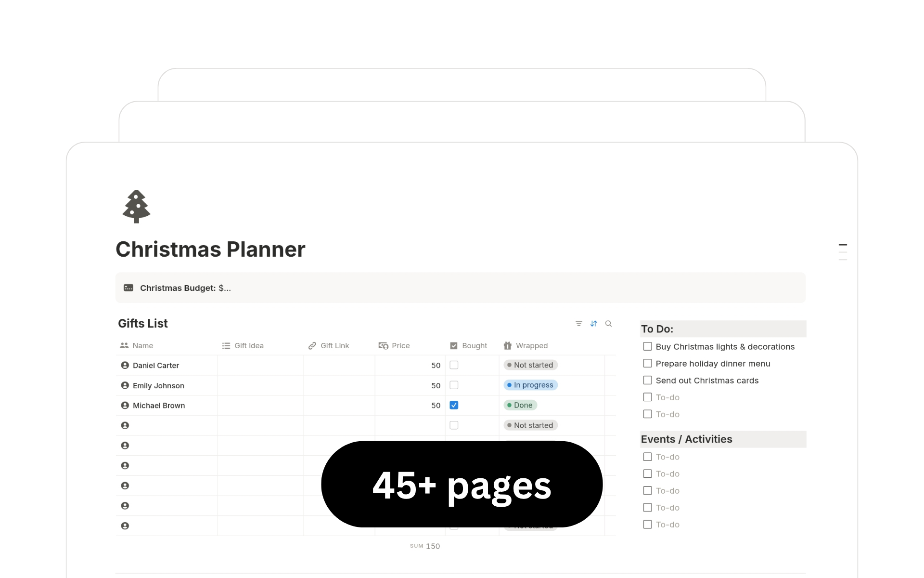
Task: Uncheck Michael Brown's Bought checkbox
Action: (x=454, y=405)
